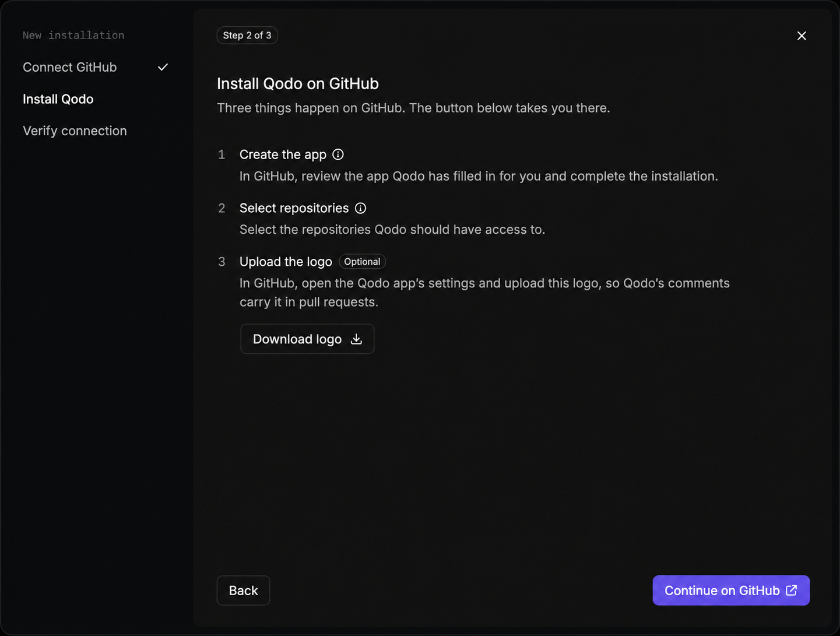Click the Step 2 of 3 badge
The height and width of the screenshot is (636, 840).
pyautogui.click(x=247, y=35)
